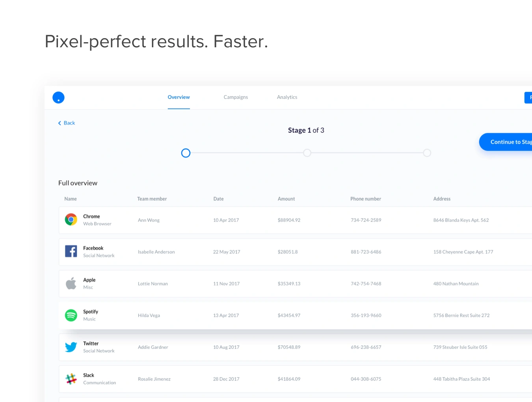Screen dimensions: 532x402
Task: Select team member Lottie Norman
Action: (153, 283)
